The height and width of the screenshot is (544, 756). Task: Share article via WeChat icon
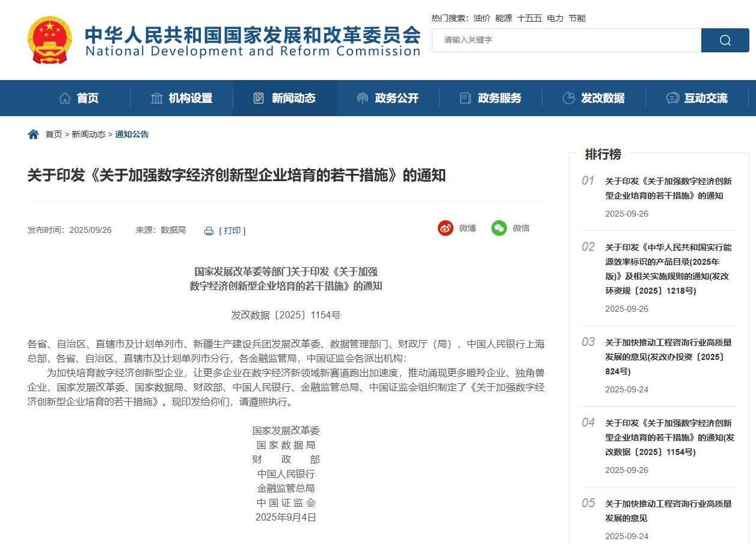point(499,228)
